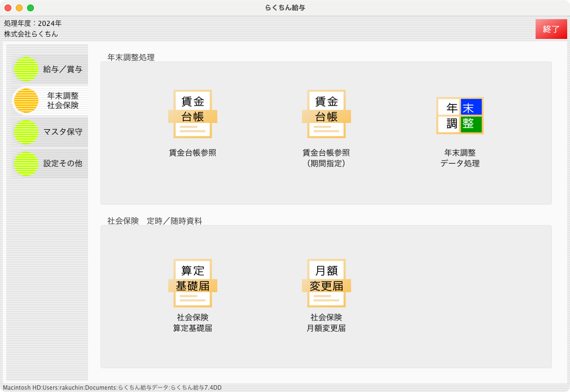
Task: Switch to the 給与/賞与 menu
Action: (x=50, y=69)
